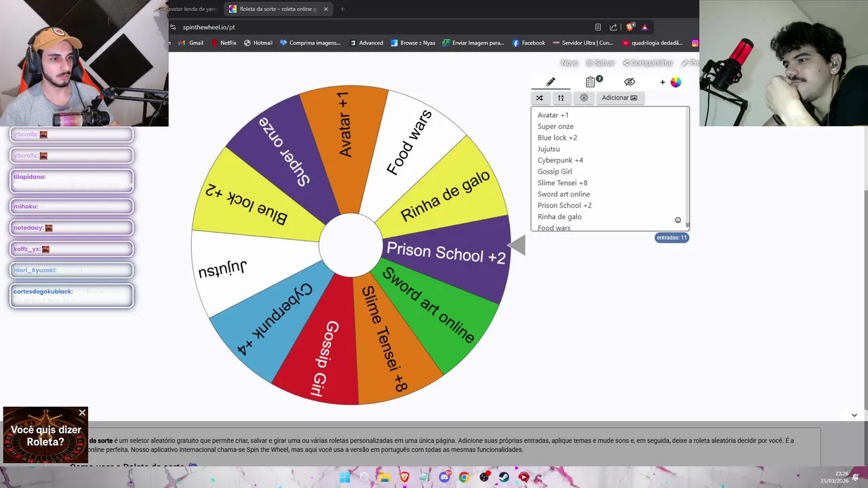Open the advanced gear settings button
The width and height of the screenshot is (868, 488).
click(x=584, y=98)
